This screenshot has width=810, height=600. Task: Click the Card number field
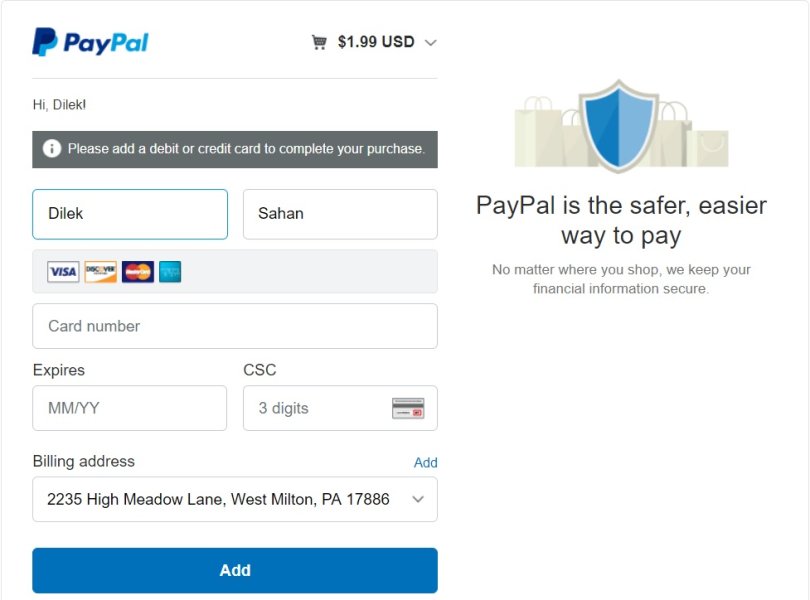coord(235,326)
